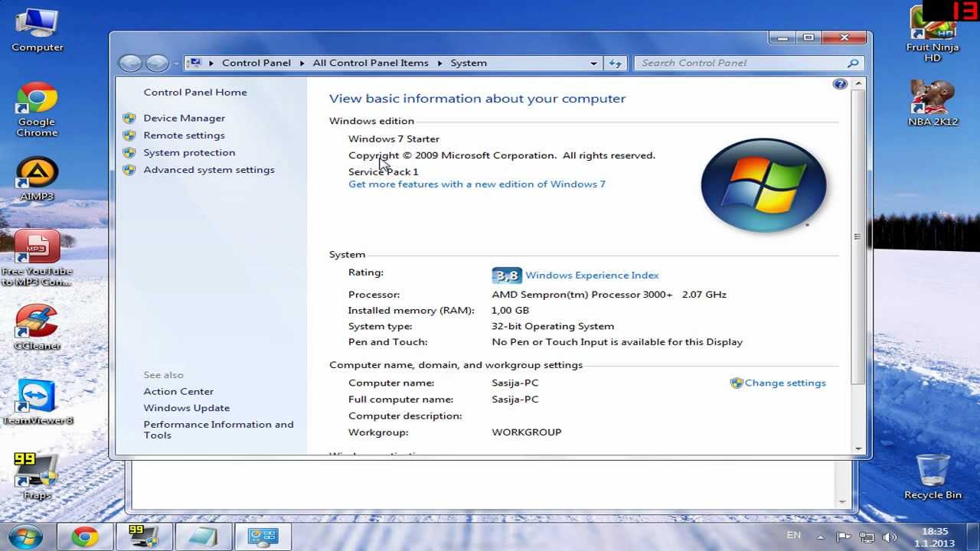The image size is (980, 551).
Task: Select System in the breadcrumb path
Action: pos(469,64)
